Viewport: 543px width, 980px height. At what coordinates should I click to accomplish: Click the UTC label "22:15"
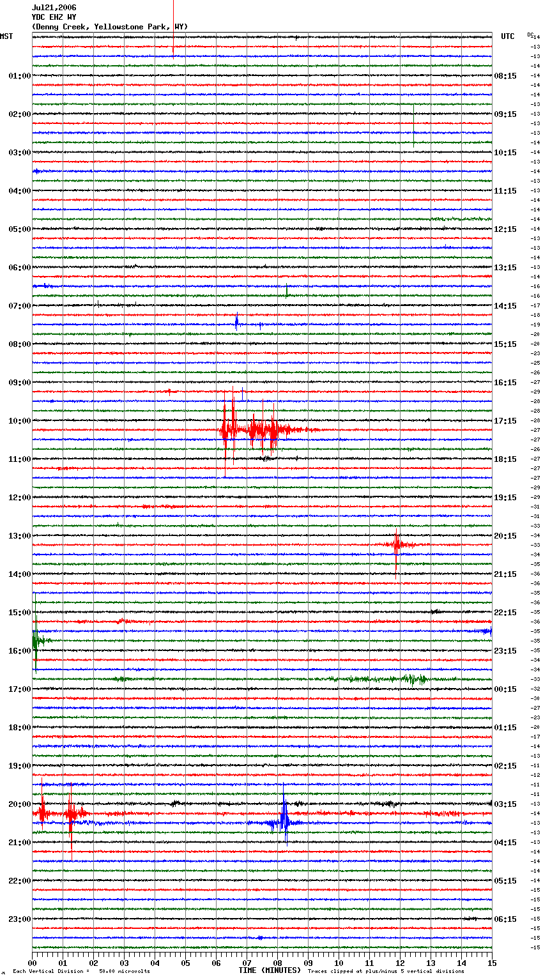[x=505, y=613]
